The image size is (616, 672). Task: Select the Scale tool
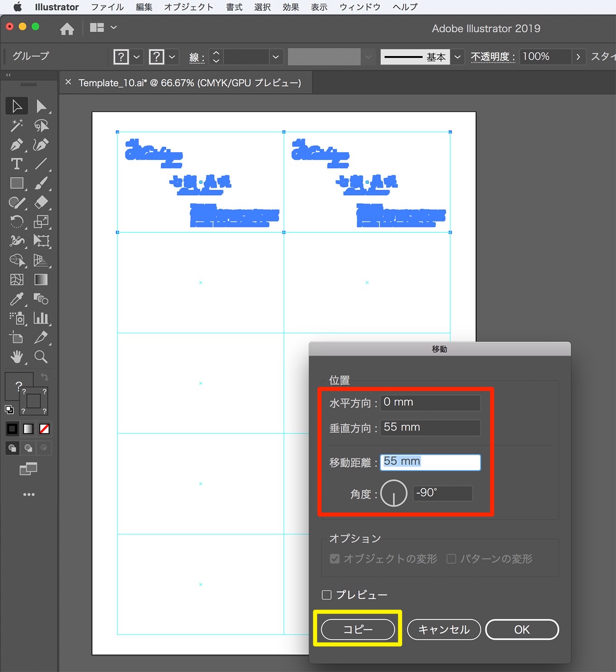(41, 221)
